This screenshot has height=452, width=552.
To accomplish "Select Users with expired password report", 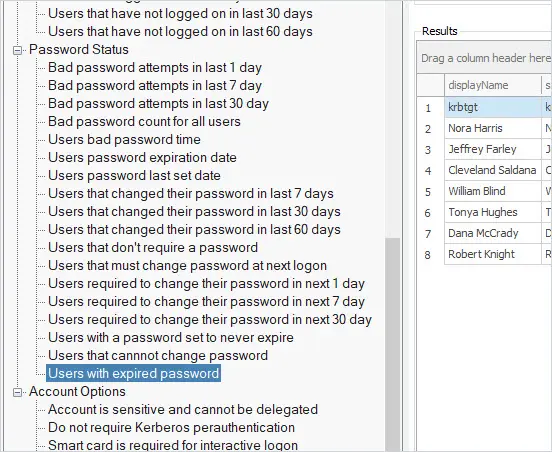I will tap(134, 373).
